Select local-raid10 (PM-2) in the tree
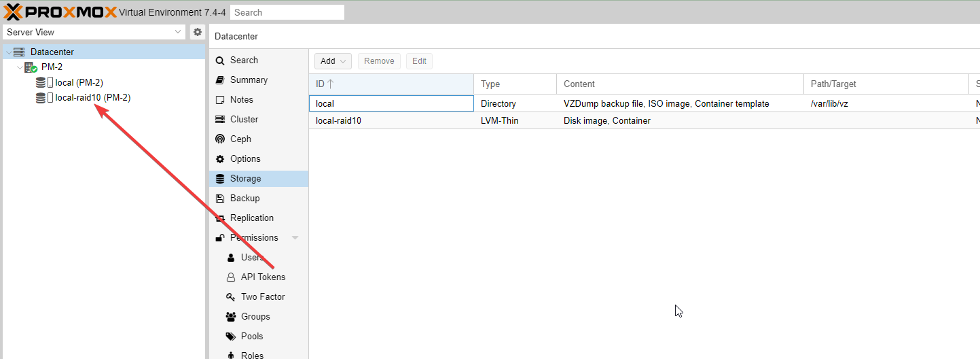980x359 pixels. click(103, 97)
